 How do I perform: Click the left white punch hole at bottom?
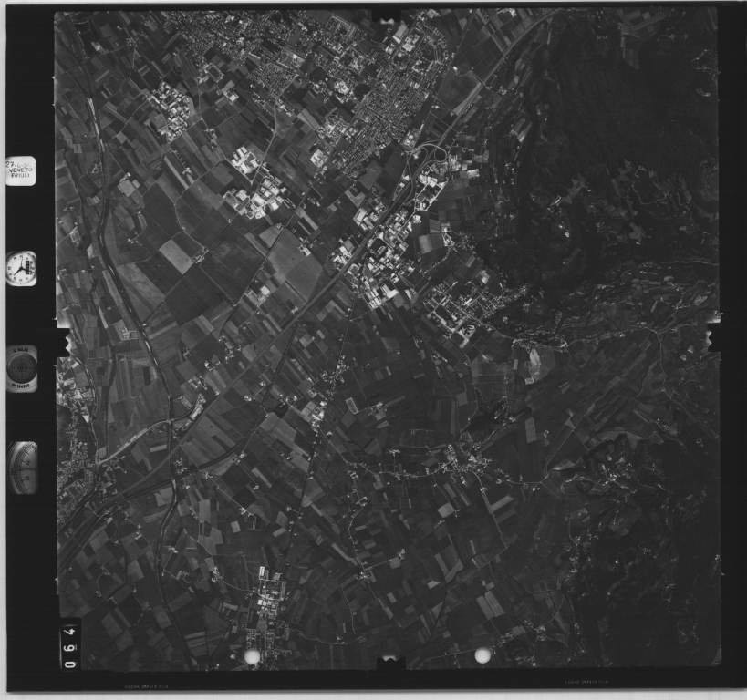tap(253, 656)
